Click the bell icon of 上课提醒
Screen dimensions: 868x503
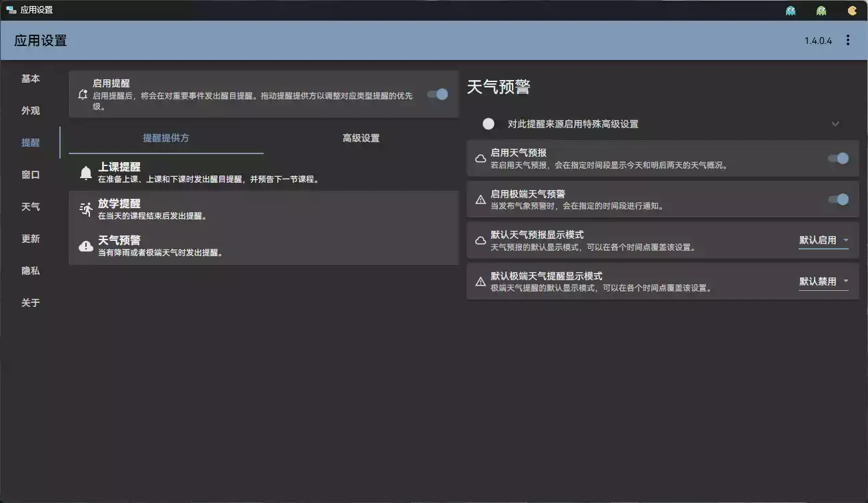(86, 173)
